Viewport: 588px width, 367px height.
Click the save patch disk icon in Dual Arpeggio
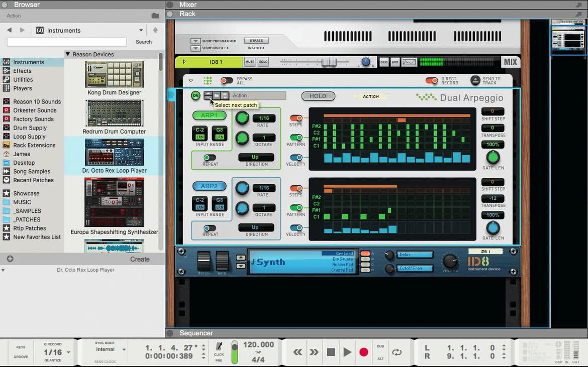(x=225, y=96)
